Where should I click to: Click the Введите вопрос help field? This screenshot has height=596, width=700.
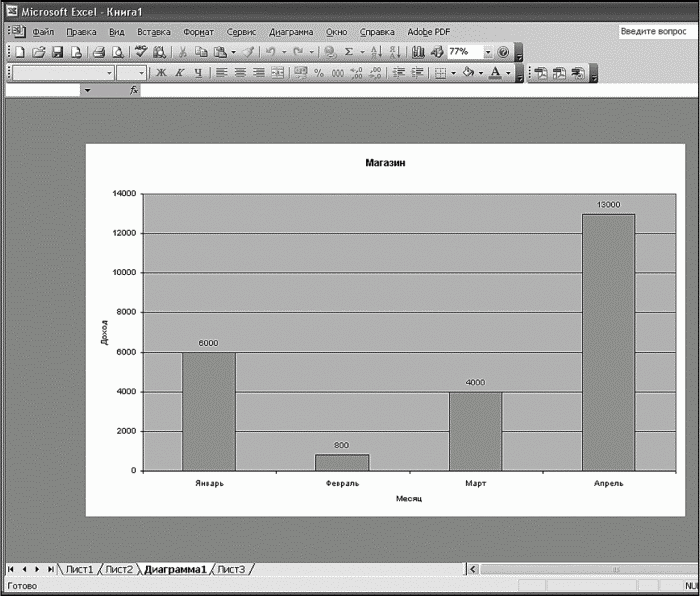[658, 32]
